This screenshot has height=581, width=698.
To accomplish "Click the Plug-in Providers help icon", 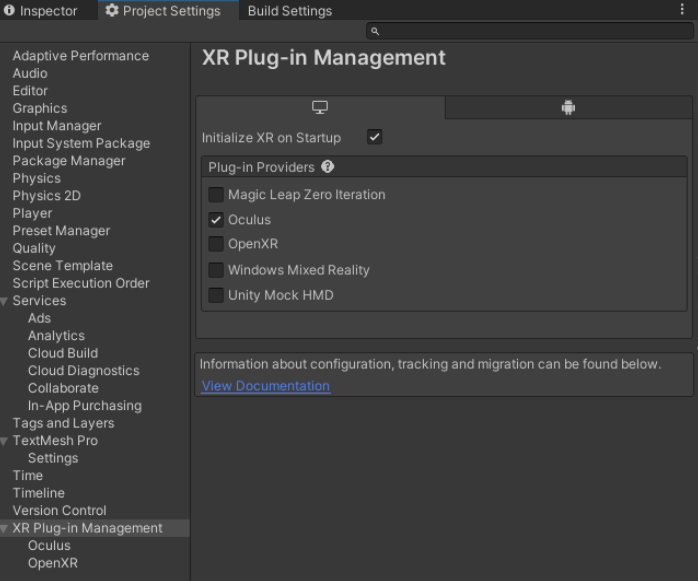I will point(328,167).
